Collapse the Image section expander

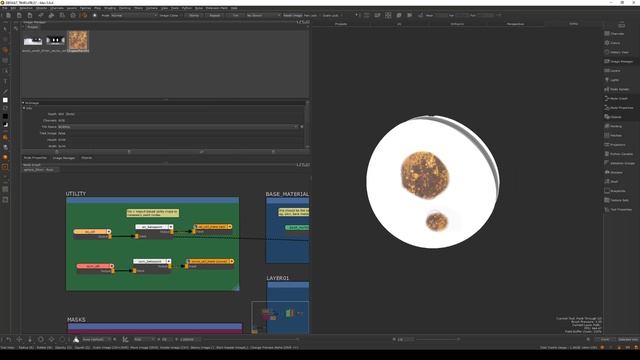23,103
